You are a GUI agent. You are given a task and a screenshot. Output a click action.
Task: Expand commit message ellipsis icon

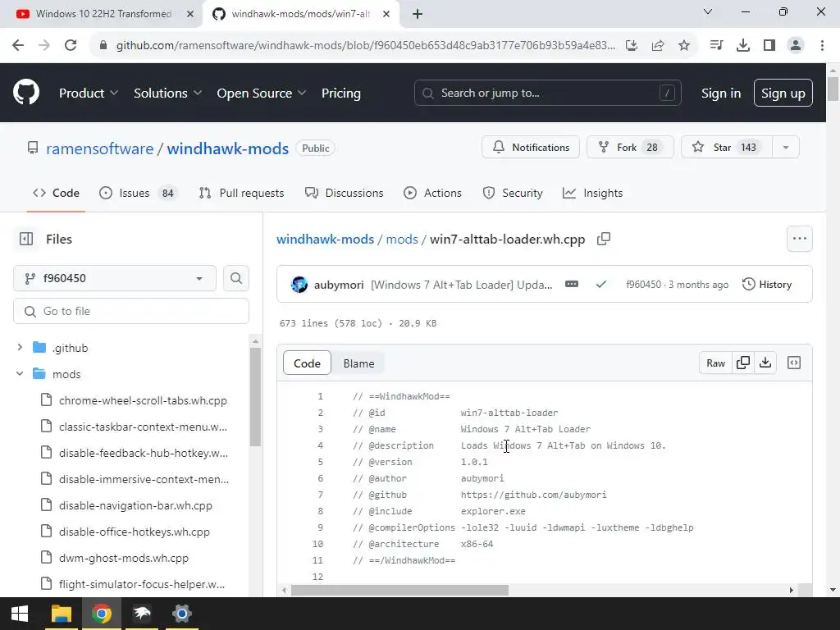572,284
